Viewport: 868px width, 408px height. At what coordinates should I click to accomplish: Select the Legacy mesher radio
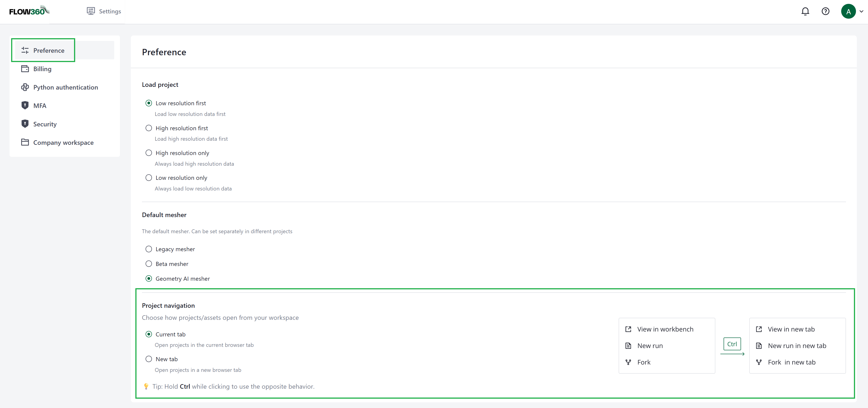149,249
